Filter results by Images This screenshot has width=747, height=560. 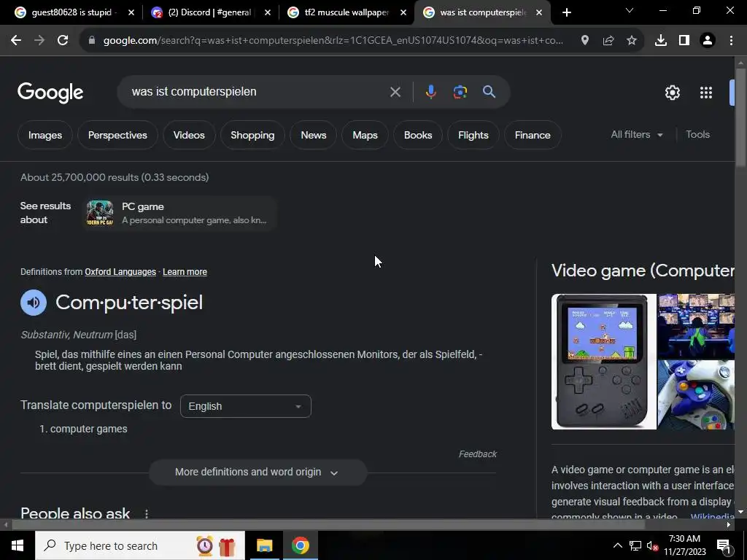coord(44,135)
